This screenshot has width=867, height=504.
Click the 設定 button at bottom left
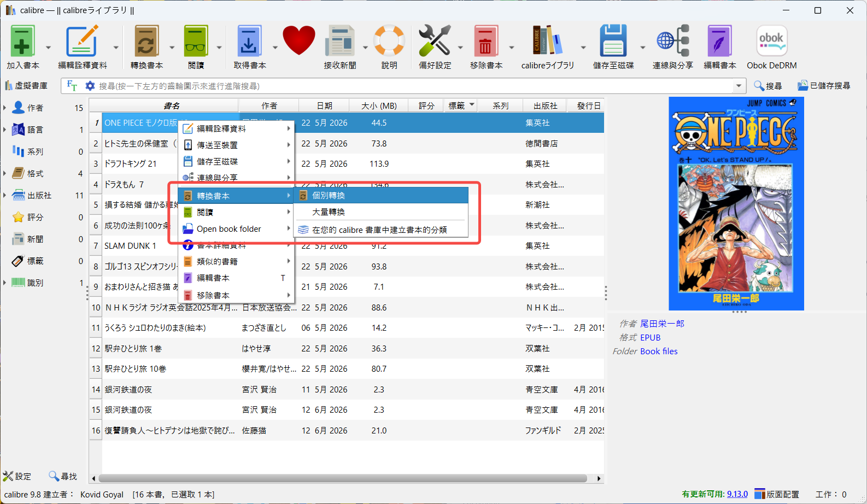(17, 476)
